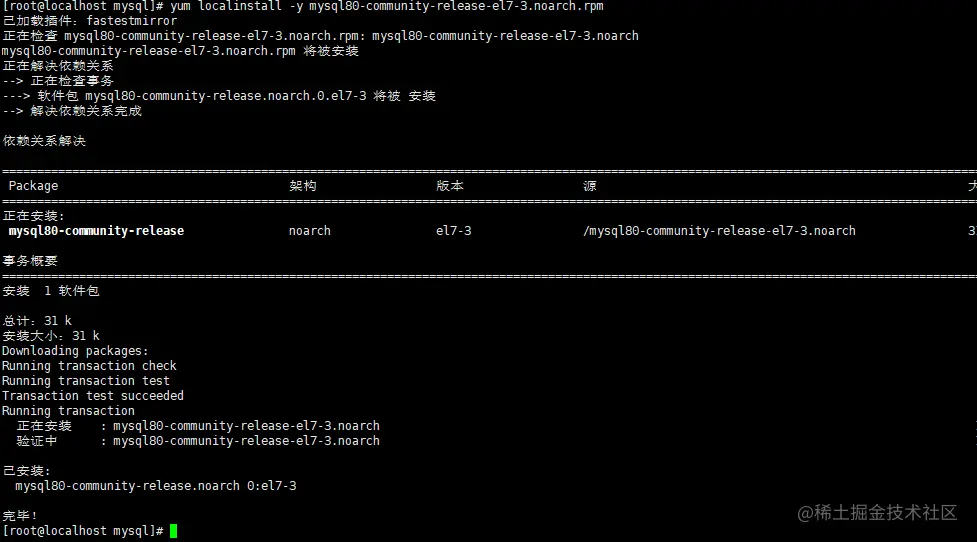Click bold package name mysql80-community-release
977x542 pixels.
(x=96, y=231)
